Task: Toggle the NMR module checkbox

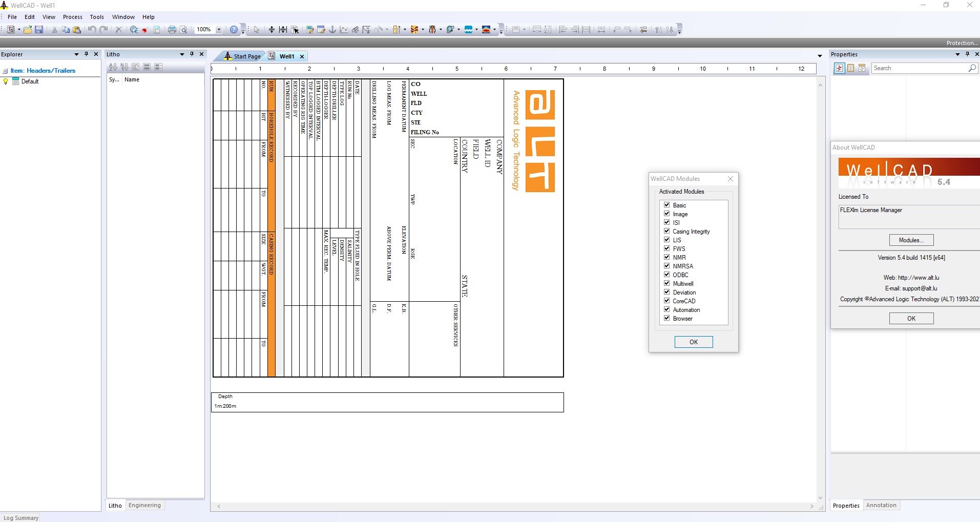Action: (x=666, y=257)
